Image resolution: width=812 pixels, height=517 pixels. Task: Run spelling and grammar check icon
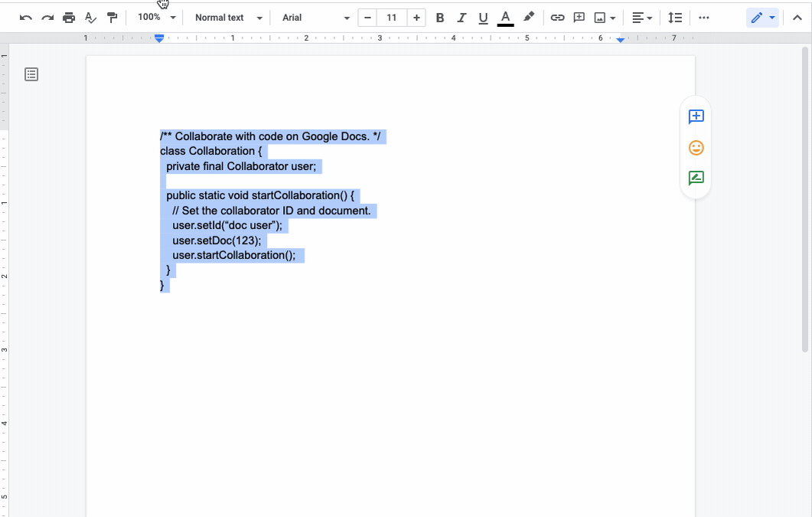click(x=90, y=18)
